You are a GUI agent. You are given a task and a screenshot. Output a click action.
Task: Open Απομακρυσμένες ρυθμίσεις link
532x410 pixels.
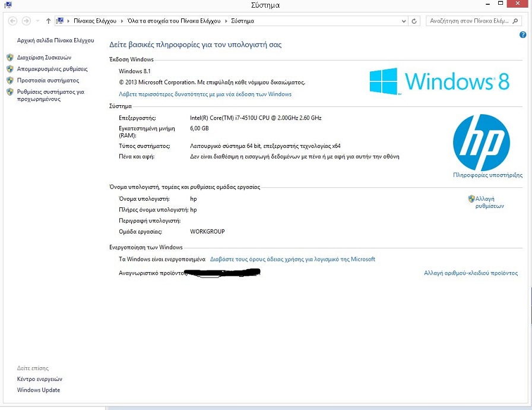[52, 69]
